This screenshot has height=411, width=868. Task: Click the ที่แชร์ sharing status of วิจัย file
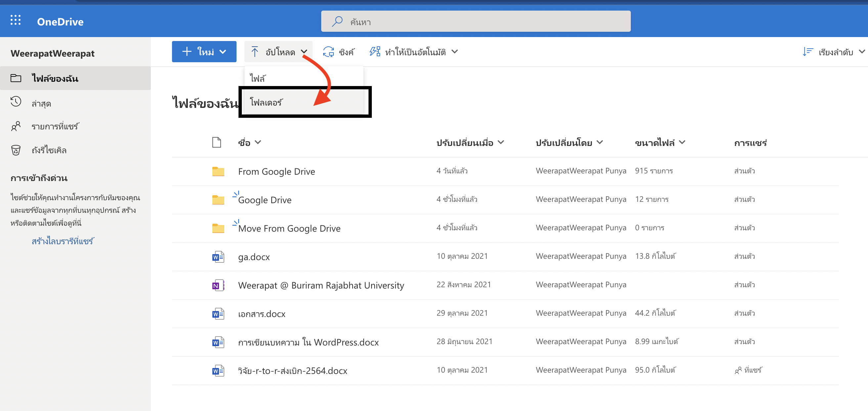[753, 370]
